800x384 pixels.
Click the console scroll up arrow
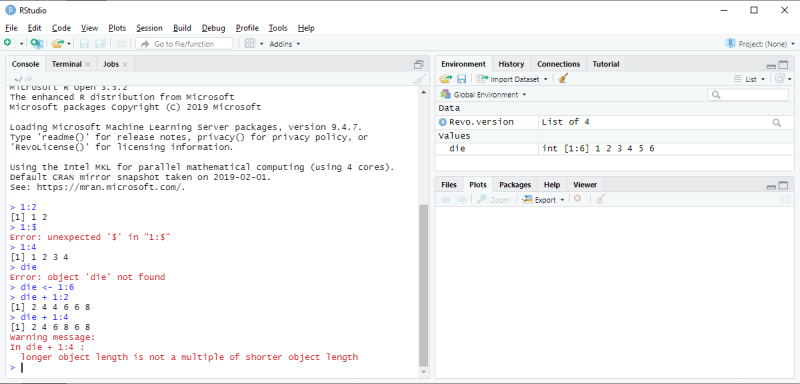[423, 92]
